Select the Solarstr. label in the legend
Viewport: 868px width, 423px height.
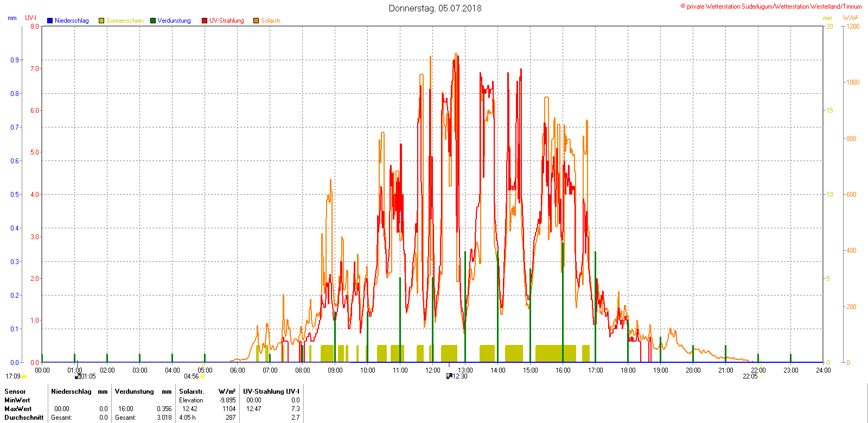click(271, 21)
